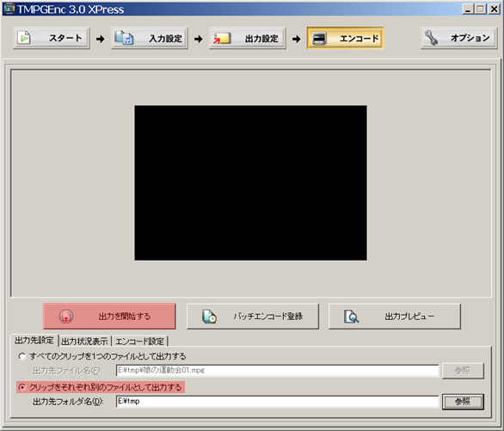This screenshot has height=431, width=504.
Task: Click the wrench icon on オプション
Action: [x=431, y=38]
